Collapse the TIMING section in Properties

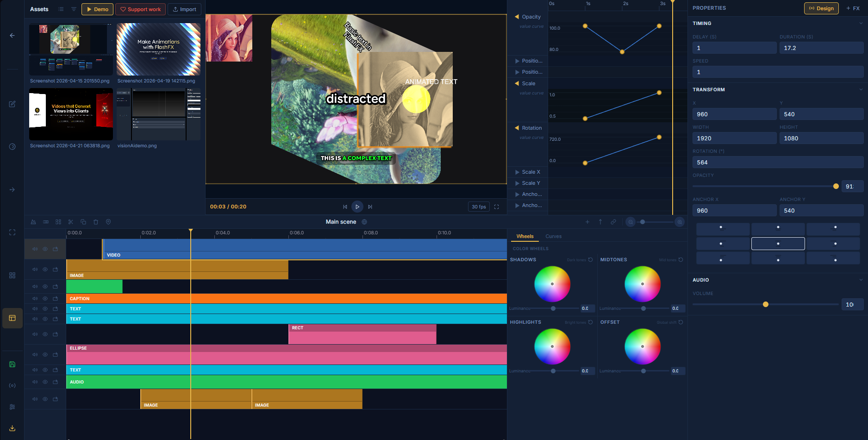[x=861, y=23]
